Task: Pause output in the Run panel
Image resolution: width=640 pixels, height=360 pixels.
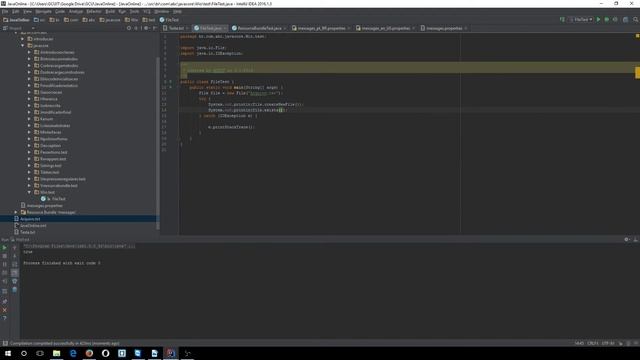Action: (4, 264)
